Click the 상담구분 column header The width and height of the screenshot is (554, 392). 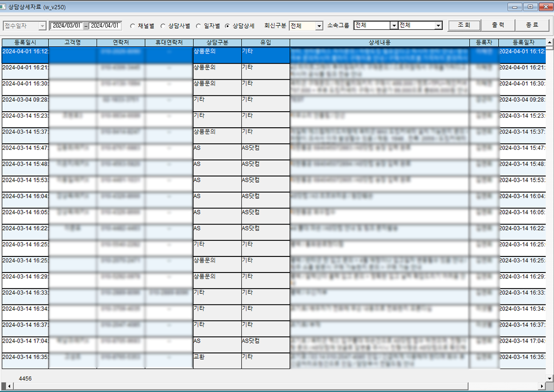tap(217, 42)
